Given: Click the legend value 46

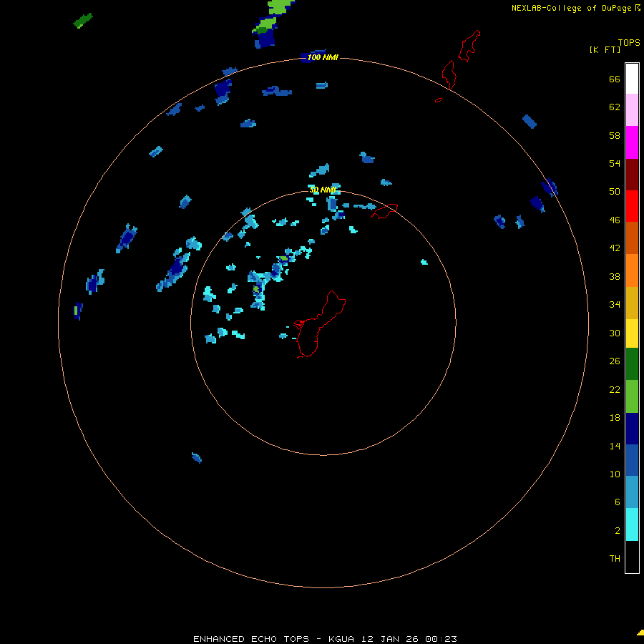Looking at the screenshot, I should (615, 220).
